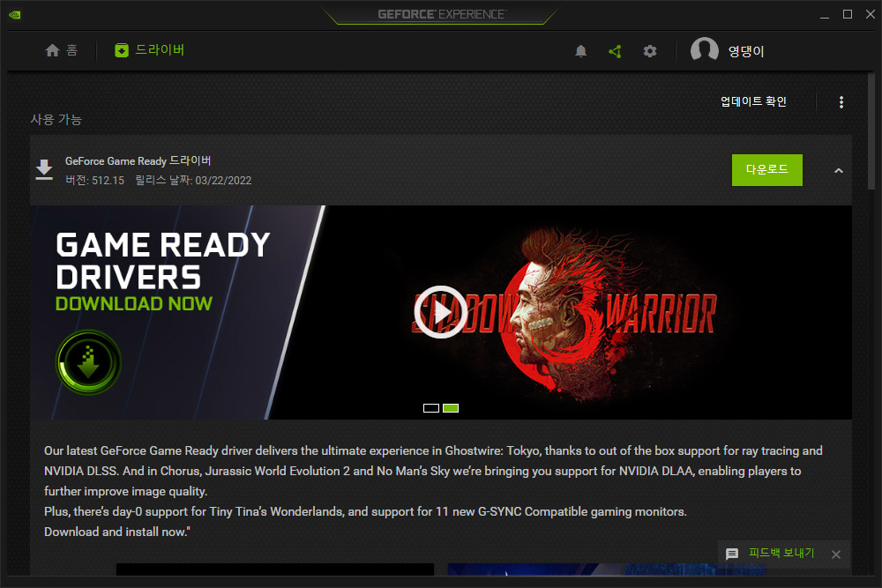The width and height of the screenshot is (882, 588).
Task: Click the GAME READY DRIVERS banner text
Action: (163, 261)
